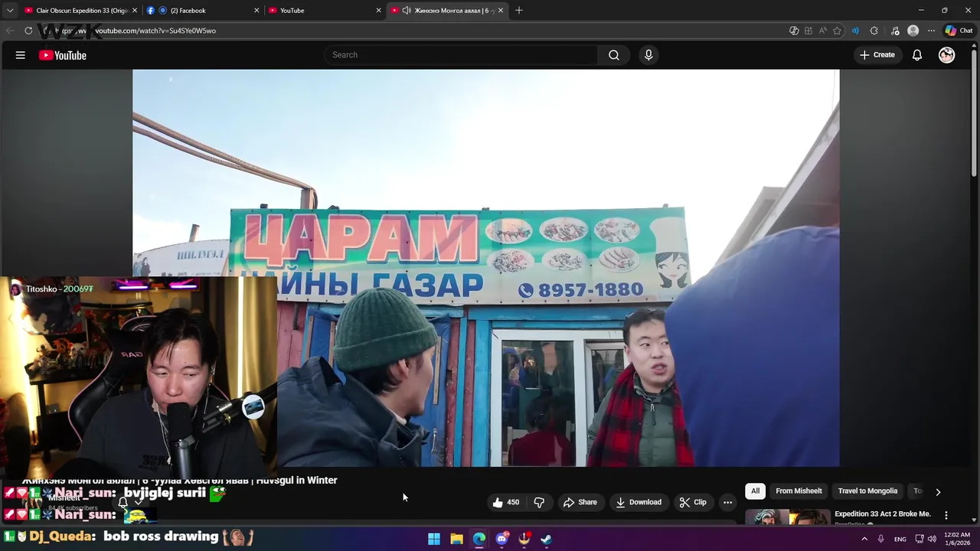
Task: Open the Extensions puzzle icon
Action: tap(874, 31)
